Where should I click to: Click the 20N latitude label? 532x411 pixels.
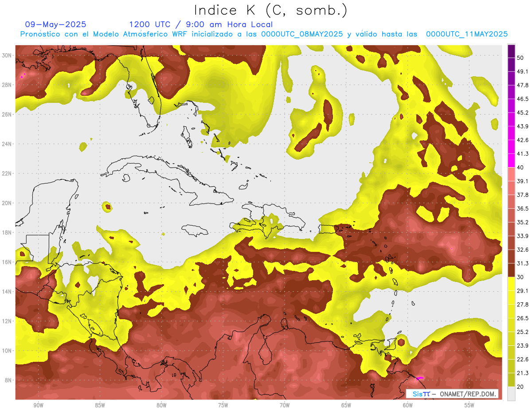click(8, 203)
